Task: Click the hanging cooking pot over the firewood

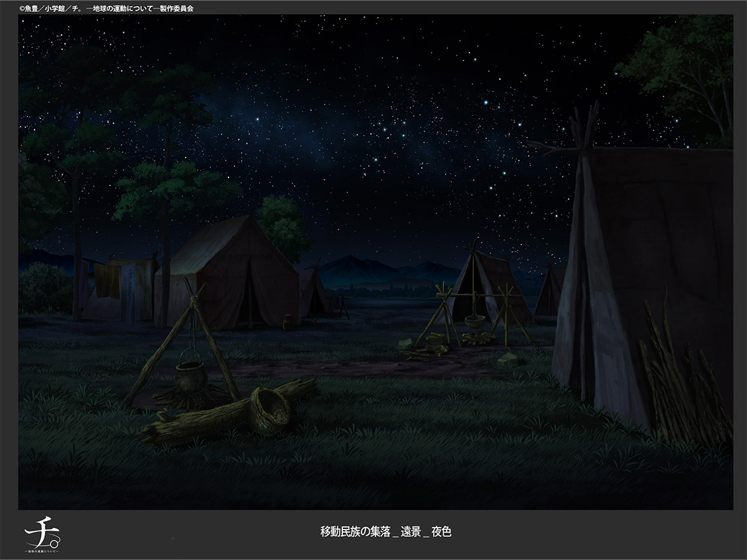Action: [190, 375]
